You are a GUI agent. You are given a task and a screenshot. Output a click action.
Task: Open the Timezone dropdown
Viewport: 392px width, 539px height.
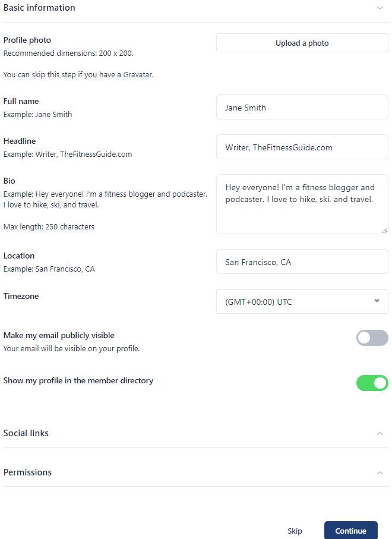[x=302, y=301]
